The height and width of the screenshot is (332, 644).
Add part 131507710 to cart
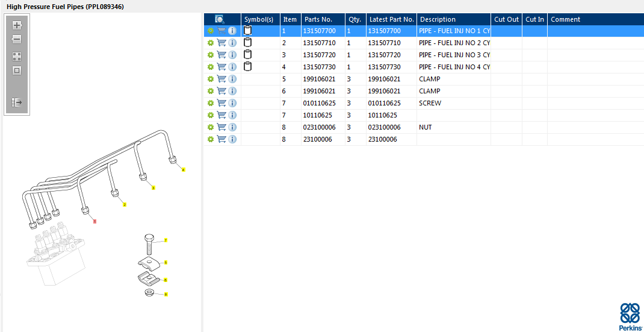pos(221,43)
